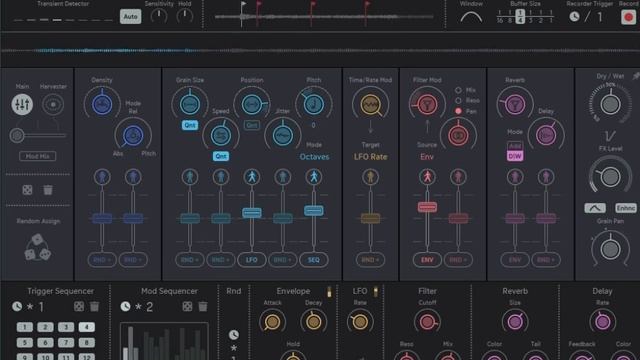
Task: Open the Env source selector for Filter Mod
Action: (427, 157)
